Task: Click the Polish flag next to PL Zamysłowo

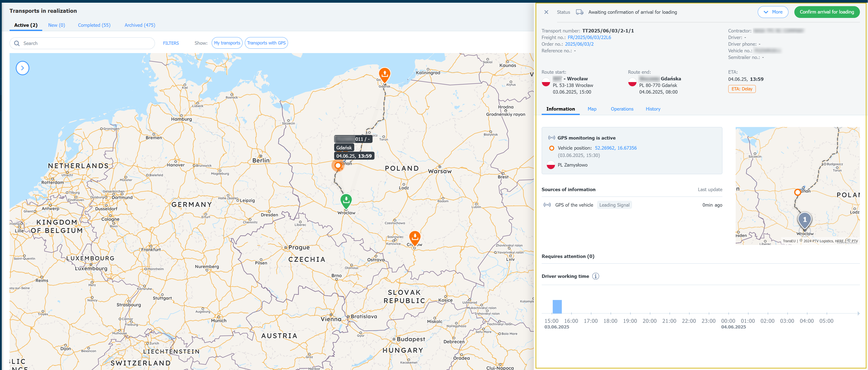Action: pyautogui.click(x=551, y=165)
